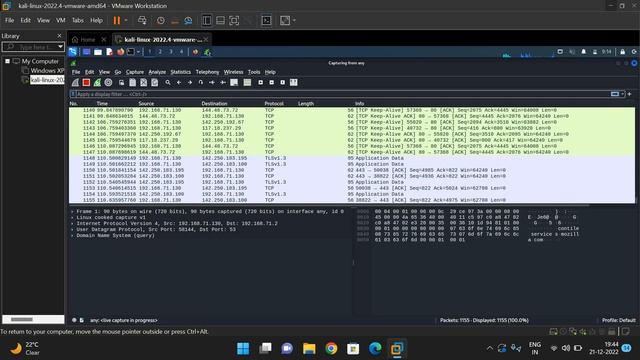Sort packet list by Time column
640x360 pixels.
102,104
